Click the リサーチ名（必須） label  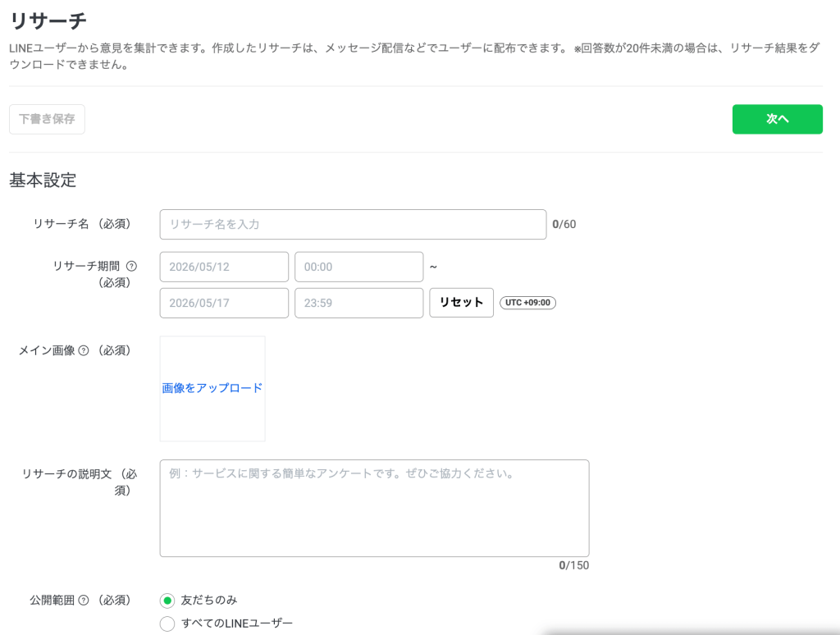[x=82, y=224]
